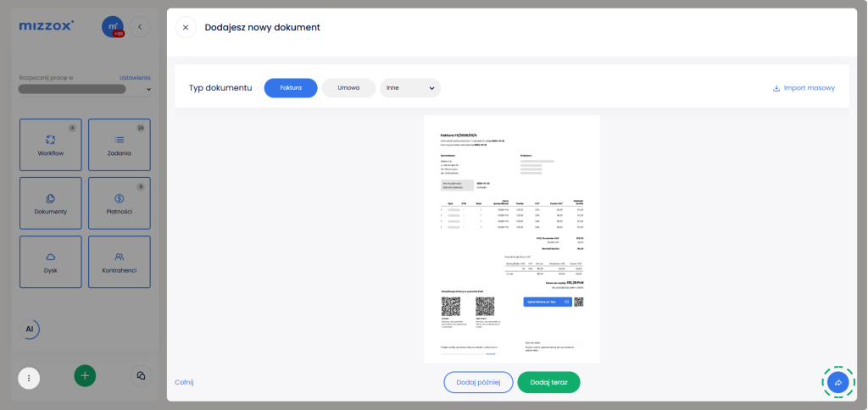The width and height of the screenshot is (868, 410).
Task: Expand the Rozpocznij pracę w dropdown
Action: (x=84, y=88)
